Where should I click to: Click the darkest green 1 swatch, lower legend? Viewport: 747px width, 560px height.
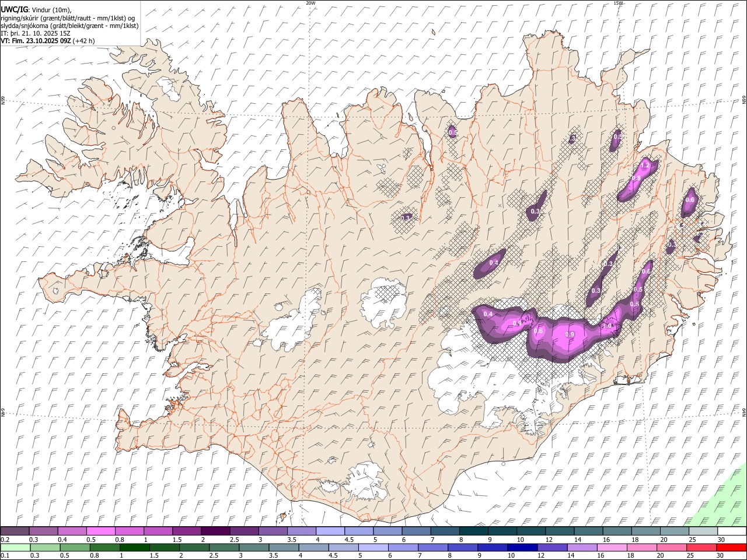[x=134, y=547]
